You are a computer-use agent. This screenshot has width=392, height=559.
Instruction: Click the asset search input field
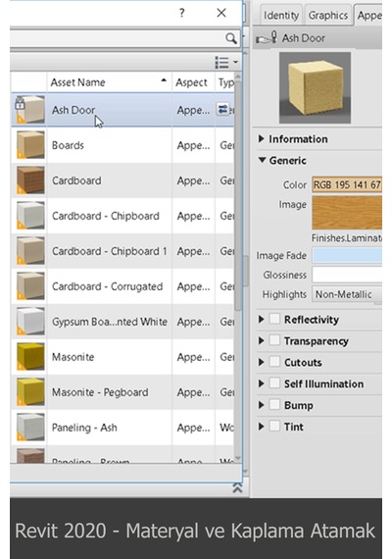pos(118,38)
